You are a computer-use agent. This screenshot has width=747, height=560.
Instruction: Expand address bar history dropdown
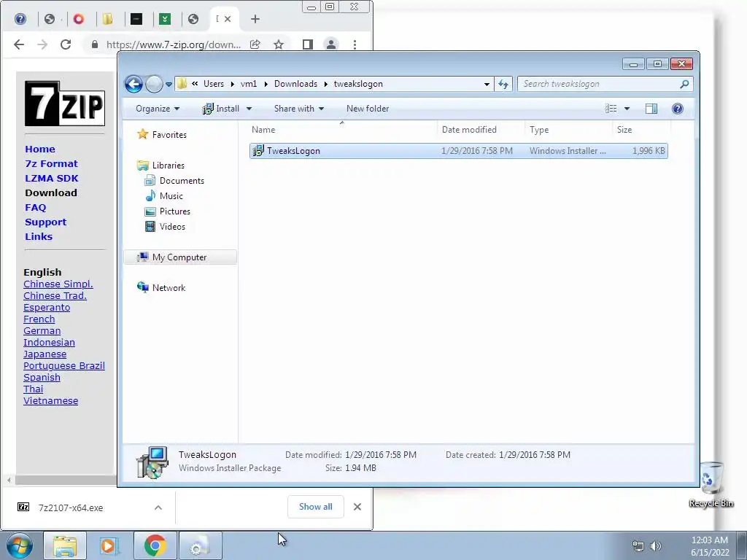coord(487,85)
